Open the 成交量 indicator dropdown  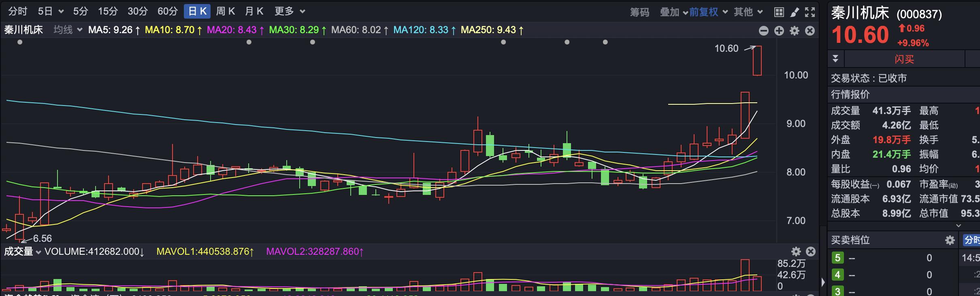tap(22, 252)
